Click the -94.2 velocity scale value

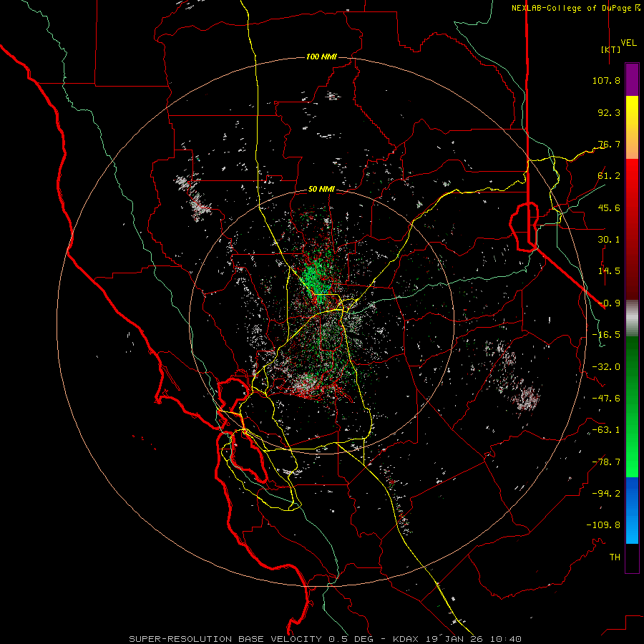(x=606, y=494)
